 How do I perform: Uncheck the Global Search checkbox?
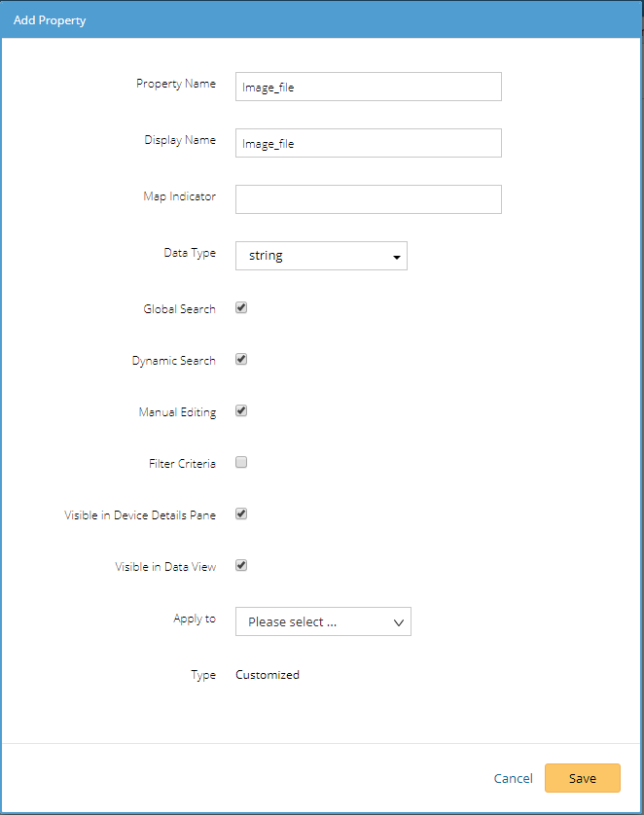(241, 307)
